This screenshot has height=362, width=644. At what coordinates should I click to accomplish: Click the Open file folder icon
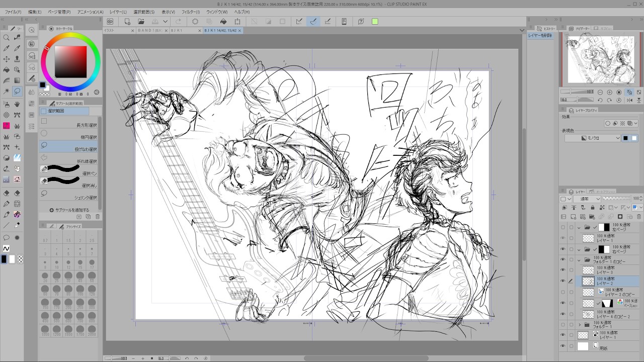tap(141, 22)
